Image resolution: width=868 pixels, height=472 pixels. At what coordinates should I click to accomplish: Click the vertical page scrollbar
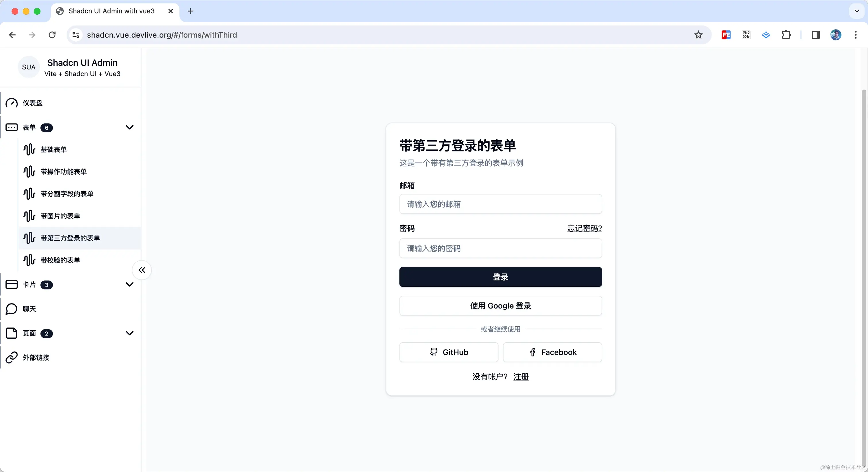coord(863,269)
